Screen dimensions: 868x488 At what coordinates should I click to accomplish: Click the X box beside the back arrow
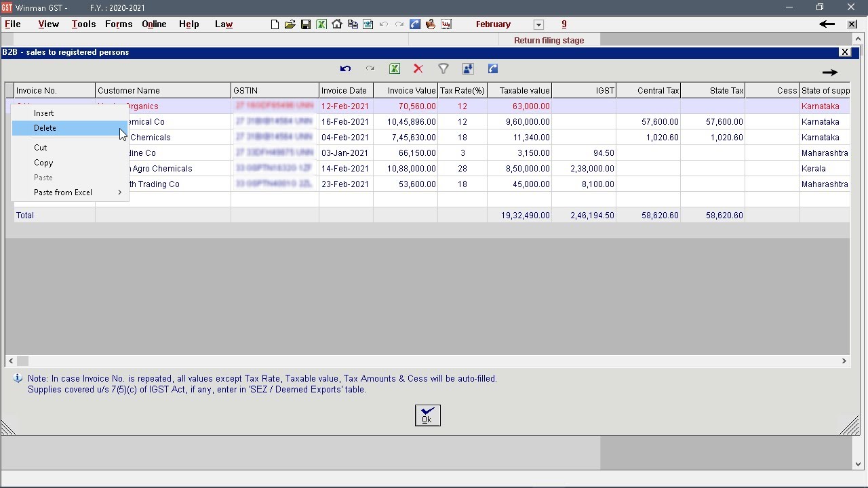[852, 24]
